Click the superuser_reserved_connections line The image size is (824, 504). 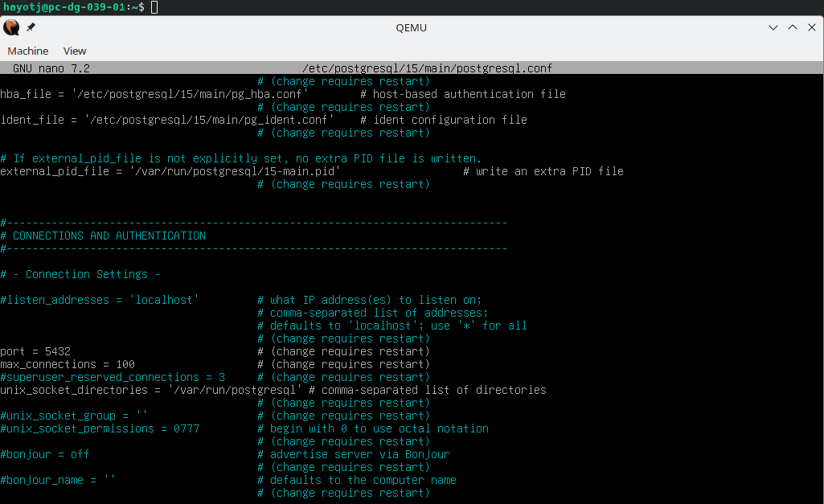point(99,376)
